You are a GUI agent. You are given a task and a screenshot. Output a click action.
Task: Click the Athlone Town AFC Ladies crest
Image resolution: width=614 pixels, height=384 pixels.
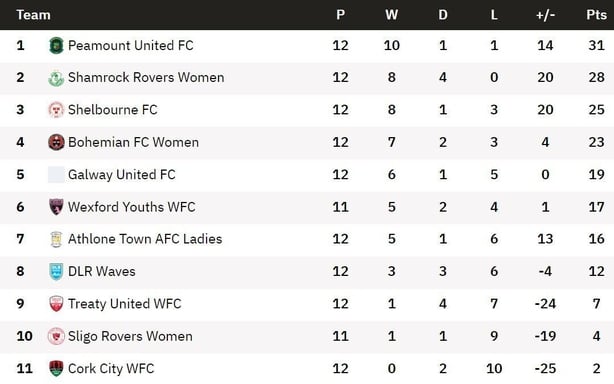[56, 239]
